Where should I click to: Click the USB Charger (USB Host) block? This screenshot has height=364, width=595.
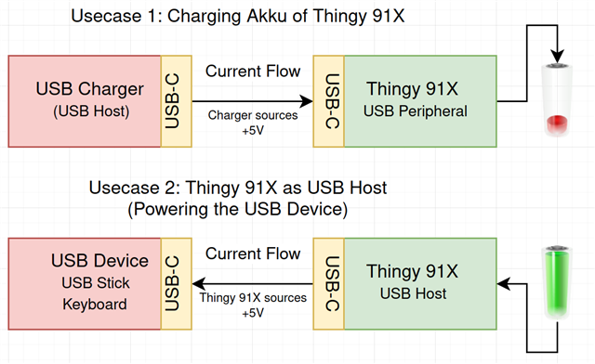tap(85, 101)
